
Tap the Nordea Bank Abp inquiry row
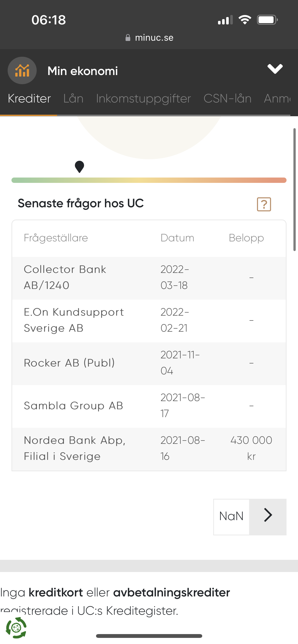[149, 449]
